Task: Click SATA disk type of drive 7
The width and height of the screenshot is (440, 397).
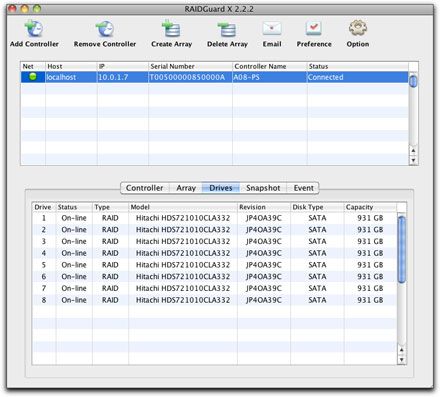Action: [317, 288]
